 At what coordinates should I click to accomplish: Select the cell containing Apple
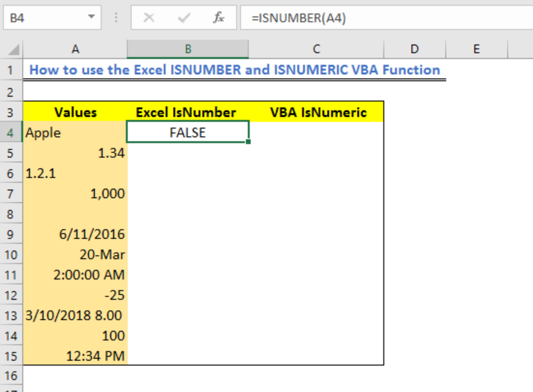tap(75, 132)
